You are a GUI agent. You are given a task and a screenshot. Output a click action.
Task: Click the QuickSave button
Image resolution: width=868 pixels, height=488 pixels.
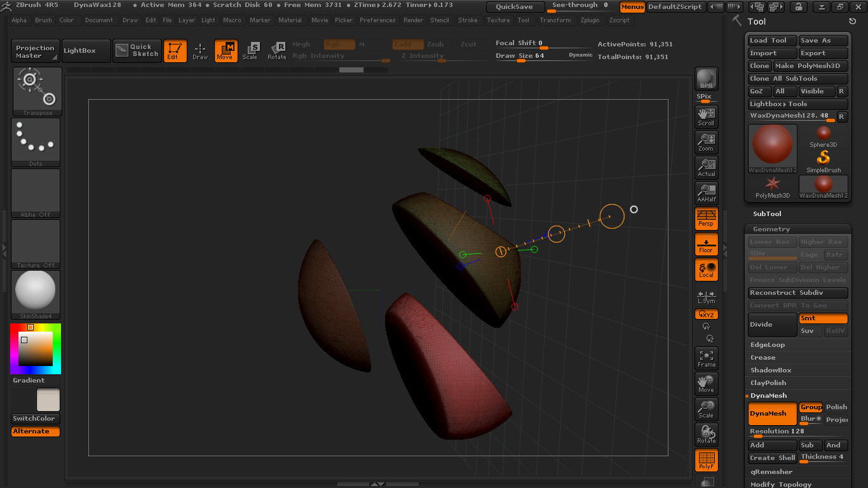tap(515, 7)
